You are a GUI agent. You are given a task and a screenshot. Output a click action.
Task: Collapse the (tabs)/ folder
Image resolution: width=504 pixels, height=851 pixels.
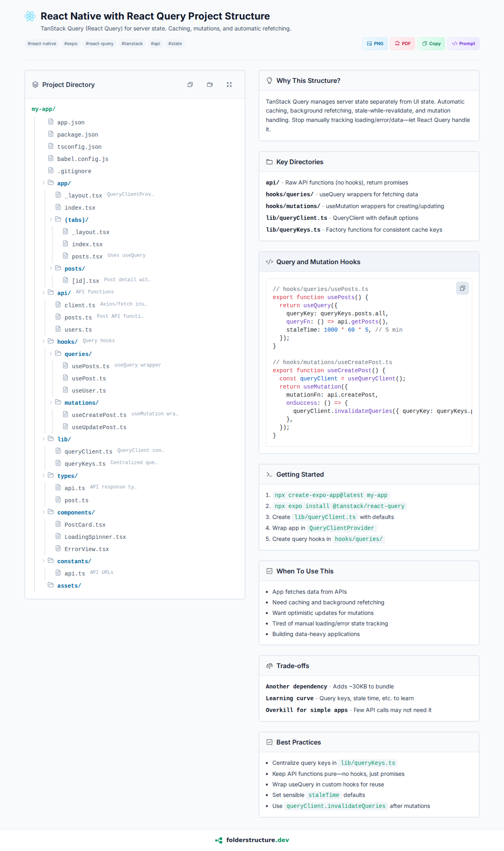tap(51, 220)
